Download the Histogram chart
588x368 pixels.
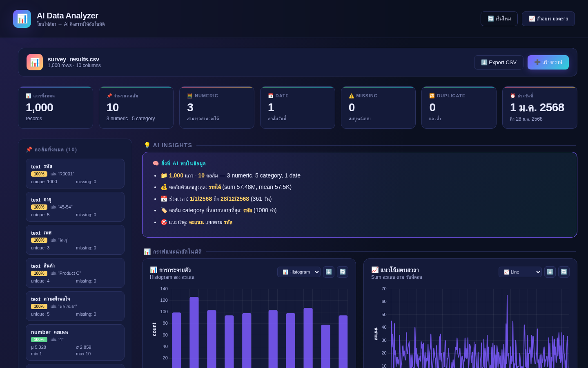(x=329, y=272)
